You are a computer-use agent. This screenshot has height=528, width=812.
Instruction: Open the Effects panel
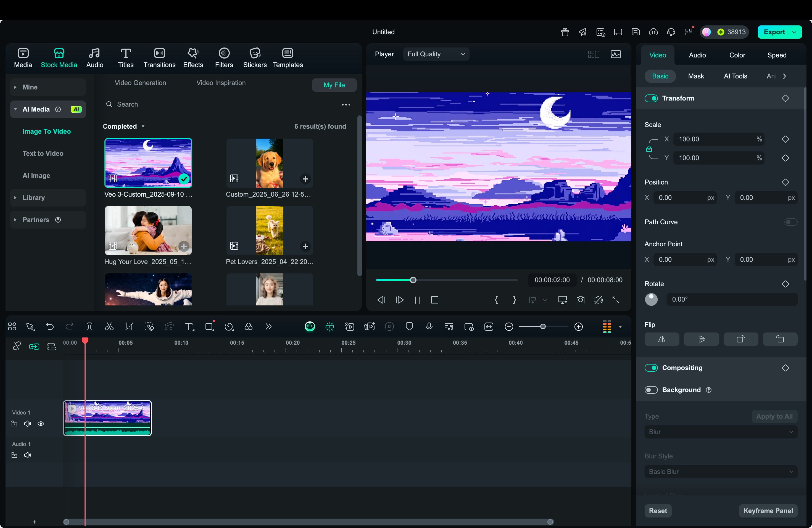(x=193, y=58)
